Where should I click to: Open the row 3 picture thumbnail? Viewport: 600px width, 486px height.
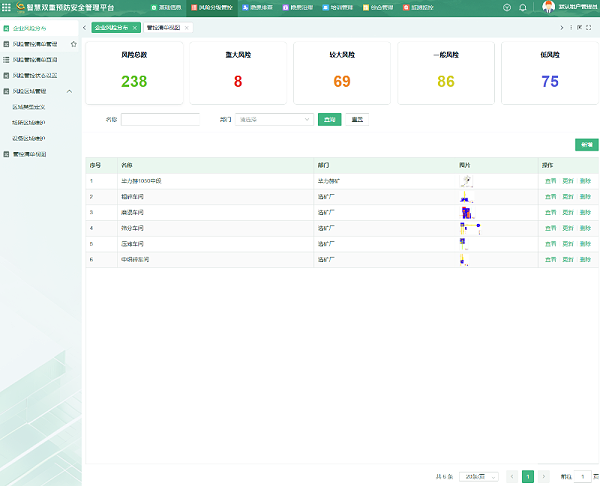(x=467, y=212)
